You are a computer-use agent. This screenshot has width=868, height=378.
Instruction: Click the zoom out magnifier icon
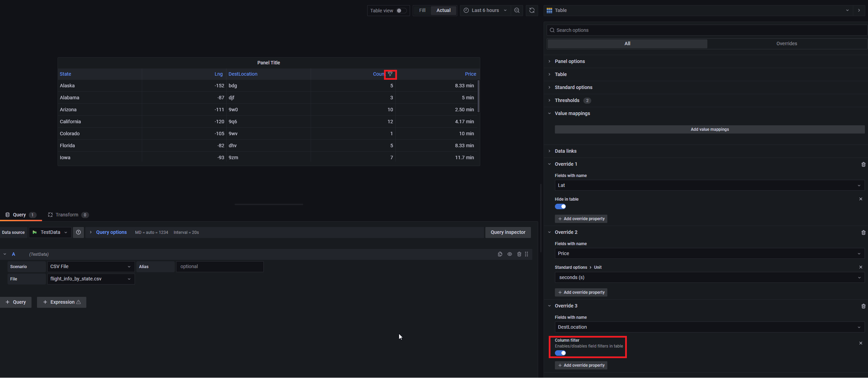(517, 10)
